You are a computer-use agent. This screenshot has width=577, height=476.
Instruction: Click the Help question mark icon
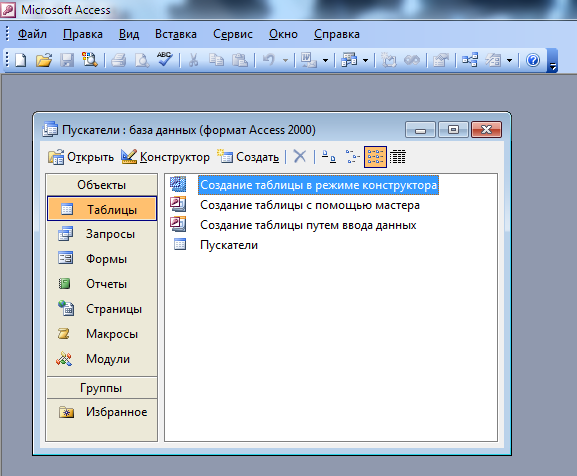[x=532, y=60]
